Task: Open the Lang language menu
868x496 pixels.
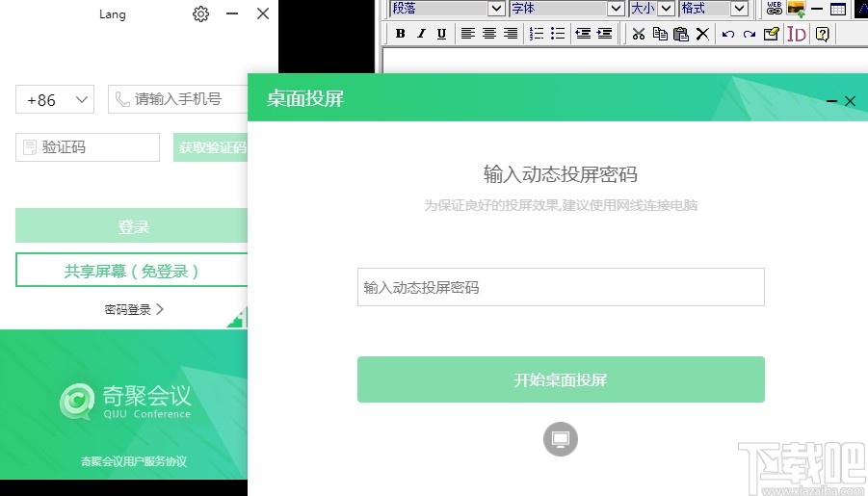Action: (113, 13)
